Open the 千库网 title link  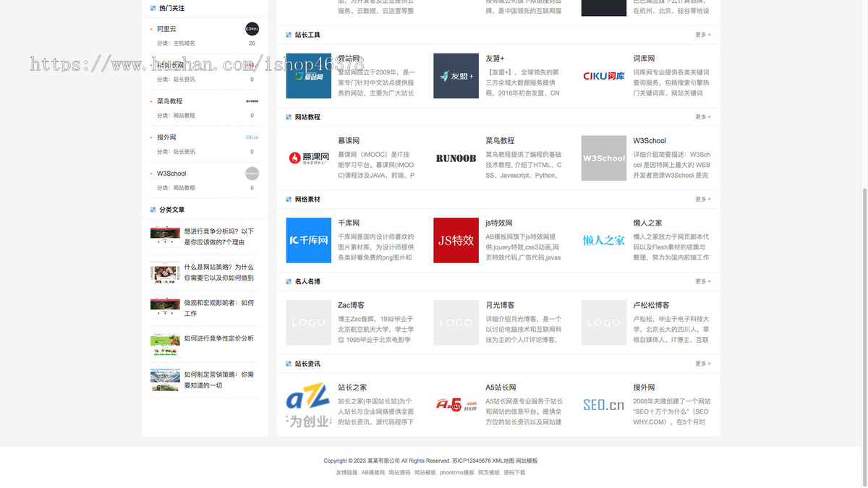tap(349, 223)
